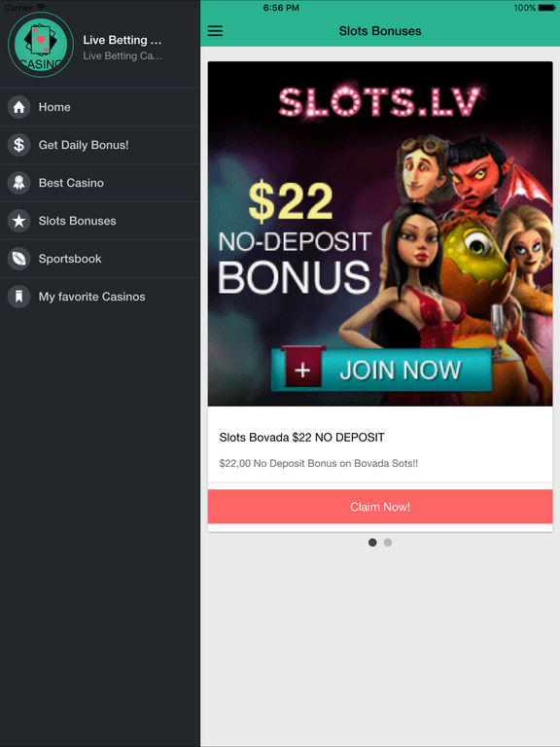Click the ribbon award Best Casino icon

[19, 183]
